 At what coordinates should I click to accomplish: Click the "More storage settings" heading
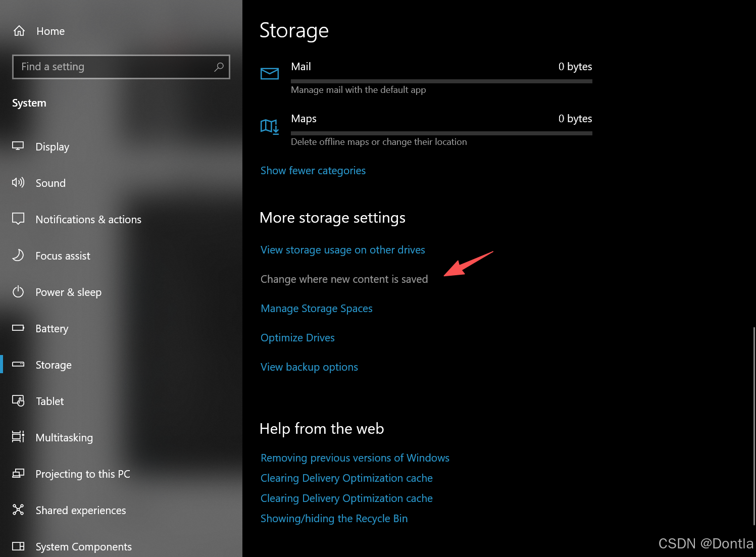tap(332, 218)
